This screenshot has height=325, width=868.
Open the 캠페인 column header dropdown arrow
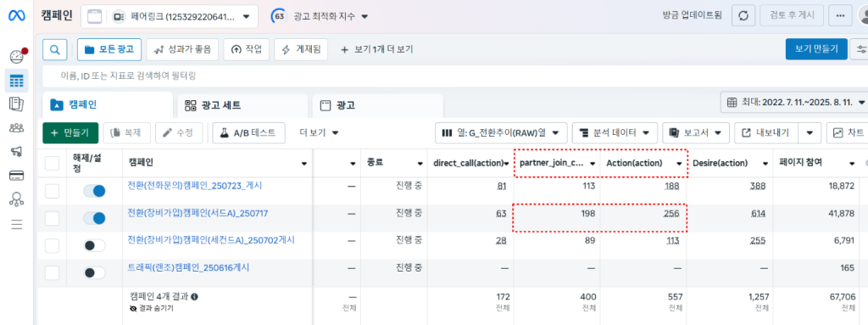[304, 164]
